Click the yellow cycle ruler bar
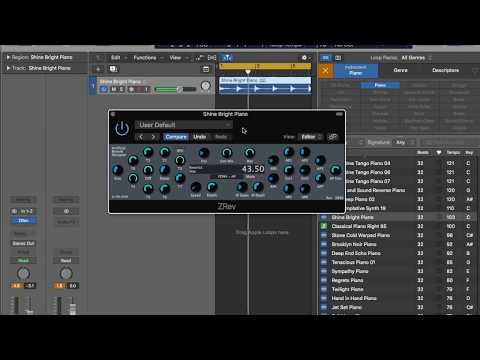The image size is (480, 360). [x=265, y=66]
